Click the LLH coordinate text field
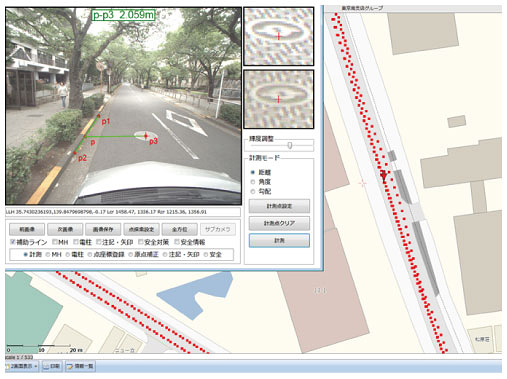 point(123,212)
